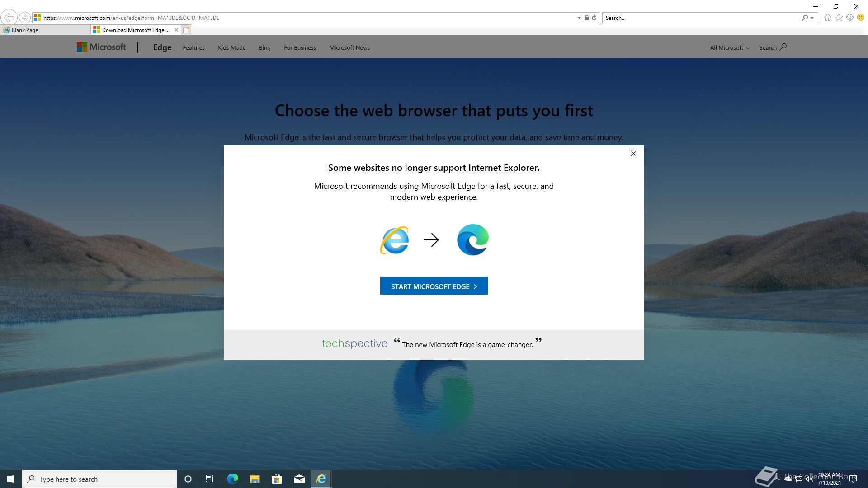
Task: Click the browser Forward arrow button
Action: click(24, 18)
